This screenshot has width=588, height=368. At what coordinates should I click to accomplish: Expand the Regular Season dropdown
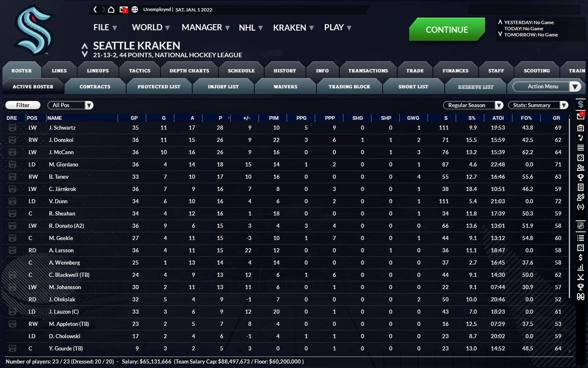click(473, 105)
